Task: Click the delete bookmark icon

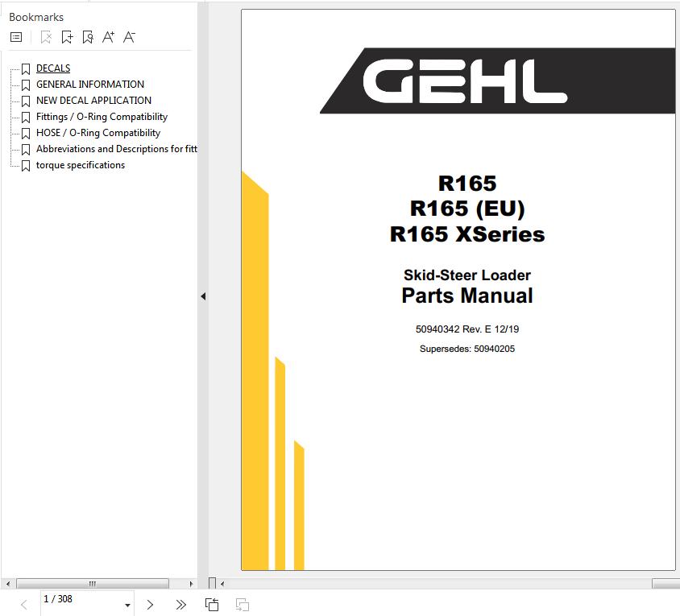Action: pos(46,37)
